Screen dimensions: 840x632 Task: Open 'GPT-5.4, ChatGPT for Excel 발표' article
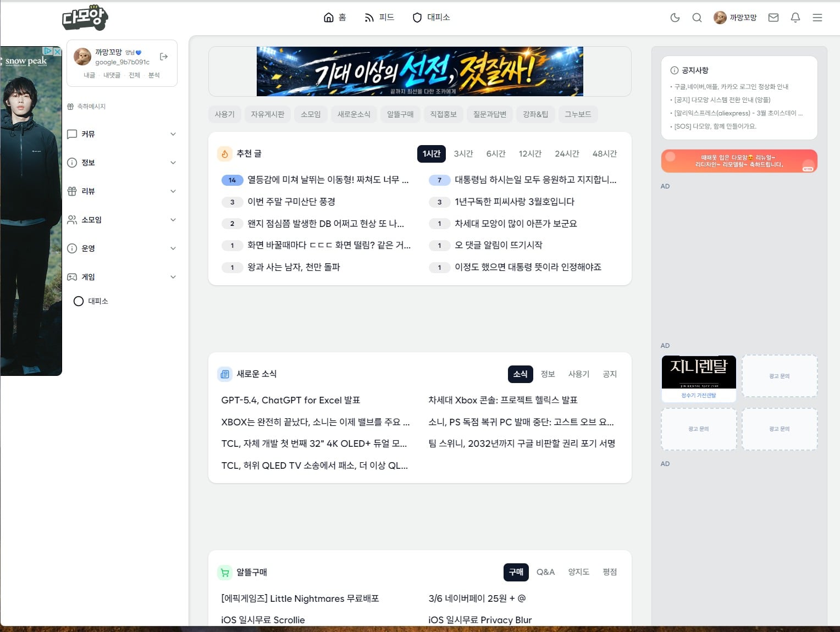(290, 400)
